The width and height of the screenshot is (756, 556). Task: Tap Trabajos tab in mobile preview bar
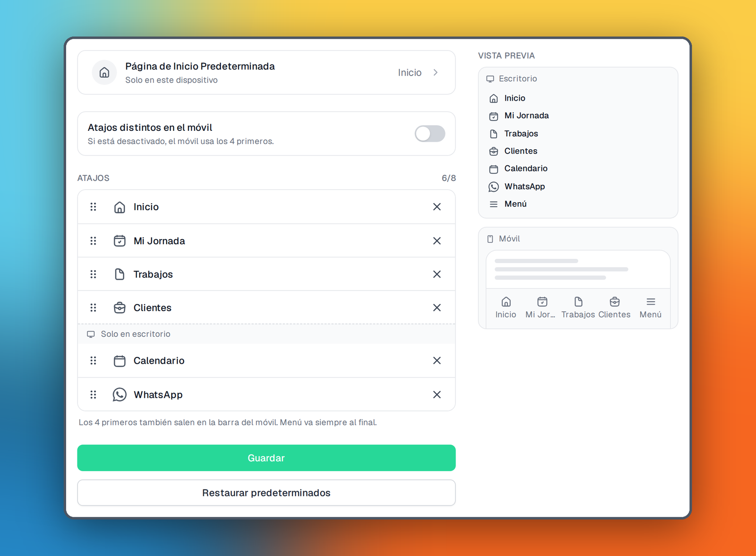pos(578,308)
